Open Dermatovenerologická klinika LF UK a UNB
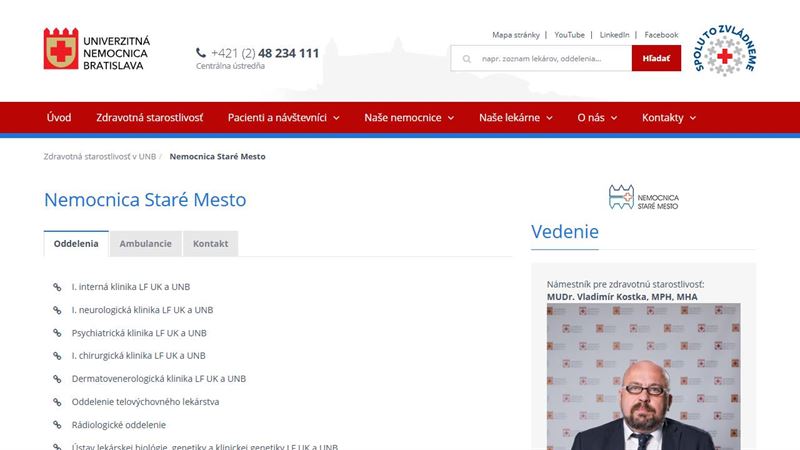The height and width of the screenshot is (450, 800). (x=159, y=379)
